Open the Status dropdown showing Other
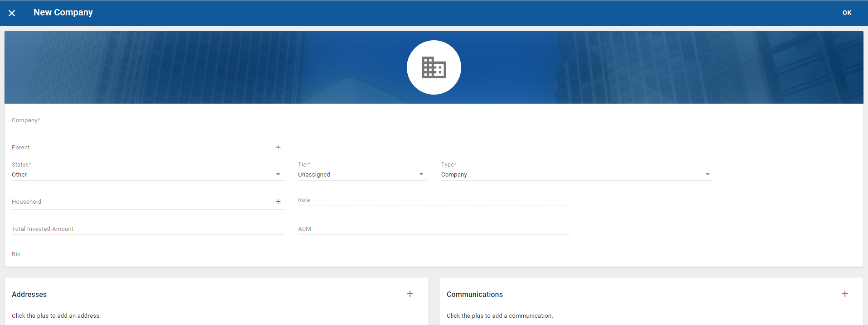The image size is (868, 325). [145, 174]
